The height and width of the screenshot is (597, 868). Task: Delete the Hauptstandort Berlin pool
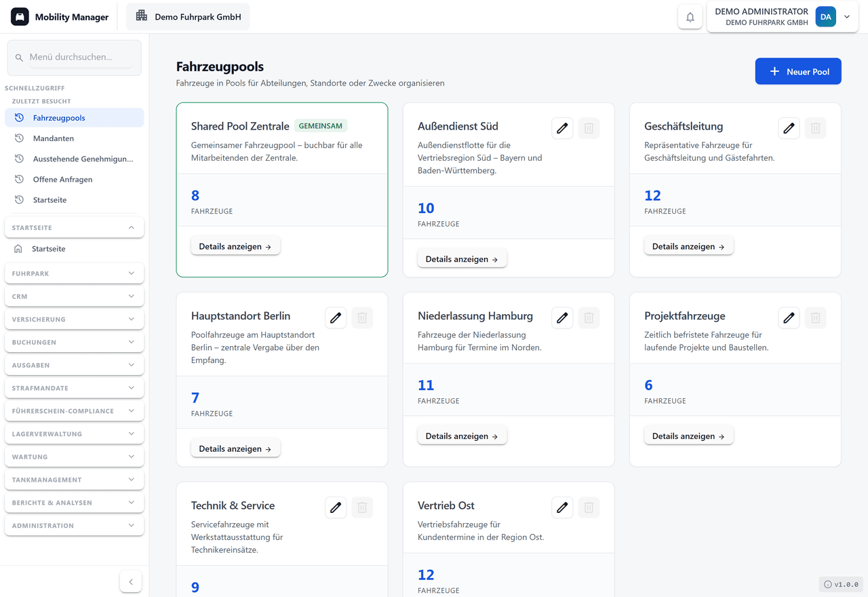point(362,317)
